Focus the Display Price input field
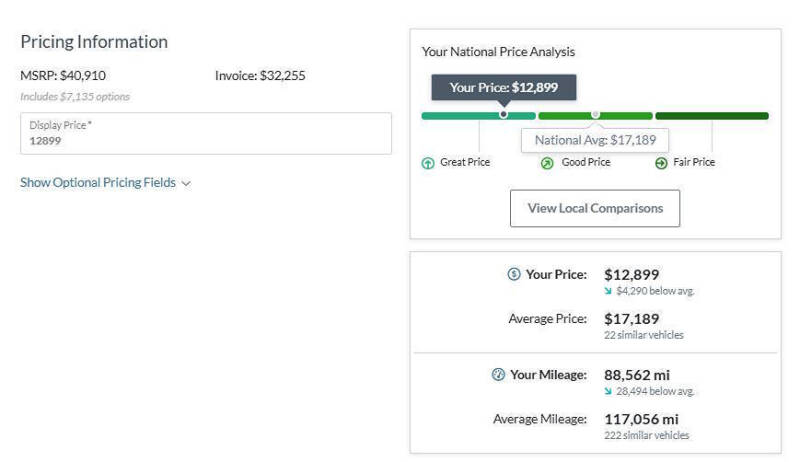 [x=206, y=133]
